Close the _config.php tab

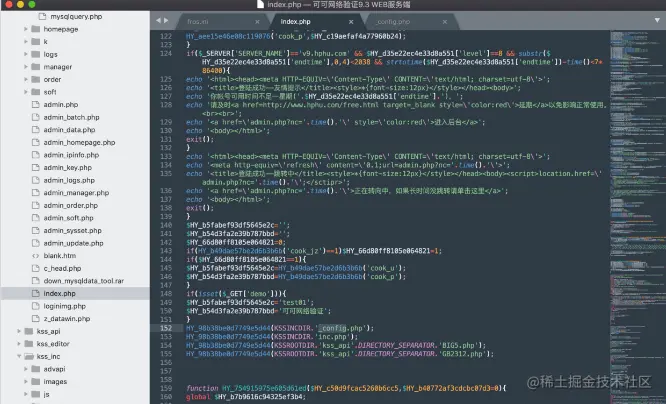coord(445,22)
